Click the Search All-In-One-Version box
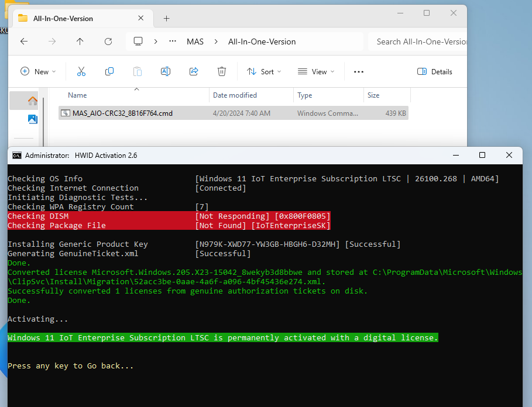 click(x=417, y=42)
